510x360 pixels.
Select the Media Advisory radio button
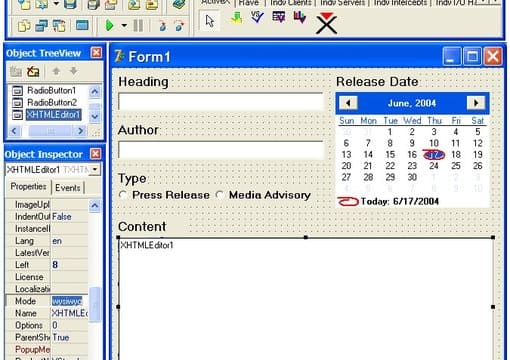pyautogui.click(x=220, y=195)
